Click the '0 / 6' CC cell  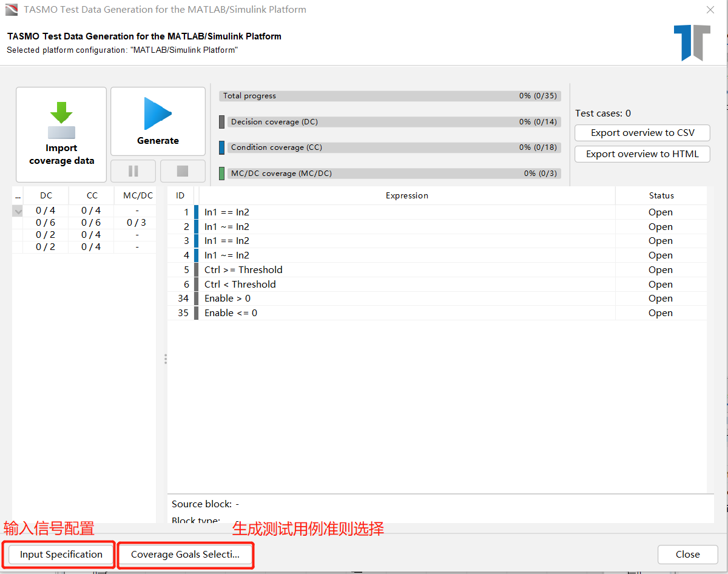coord(91,223)
